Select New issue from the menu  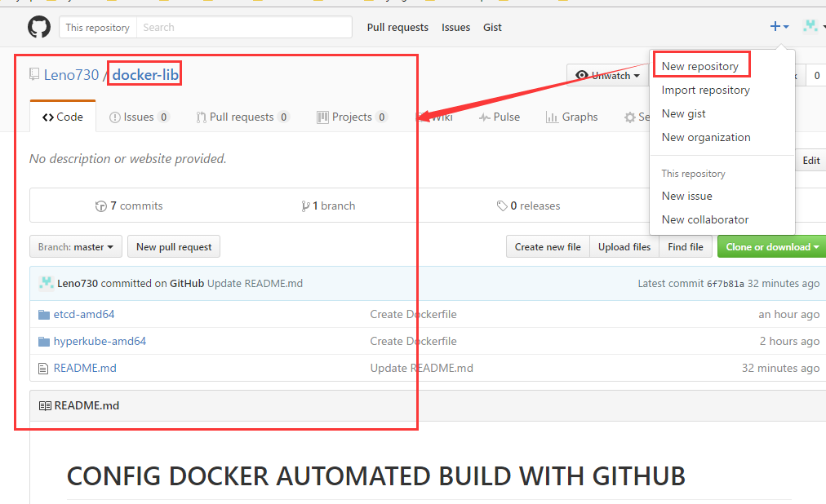(x=687, y=196)
